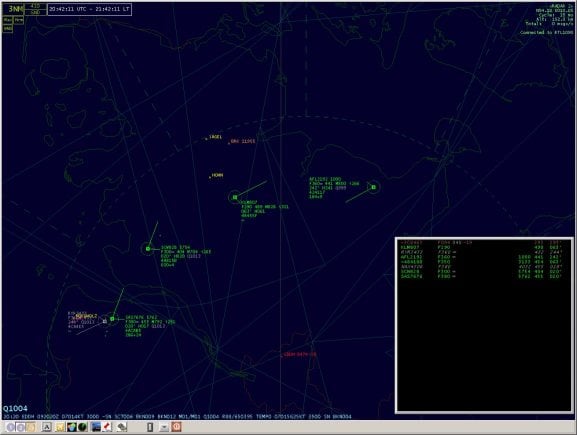Viewport: 577px width, 435px height.
Task: Click the LAGEL waypoint marker
Action: pyautogui.click(x=213, y=137)
